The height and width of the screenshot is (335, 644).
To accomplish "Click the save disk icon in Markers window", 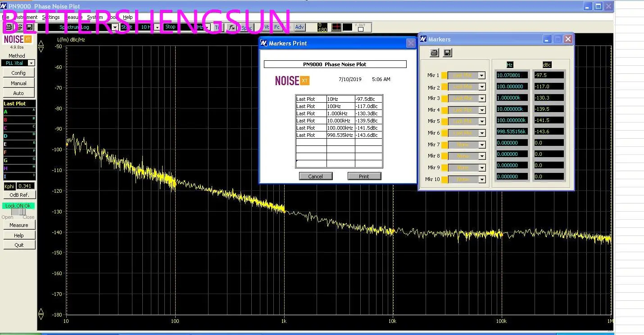I will (447, 53).
